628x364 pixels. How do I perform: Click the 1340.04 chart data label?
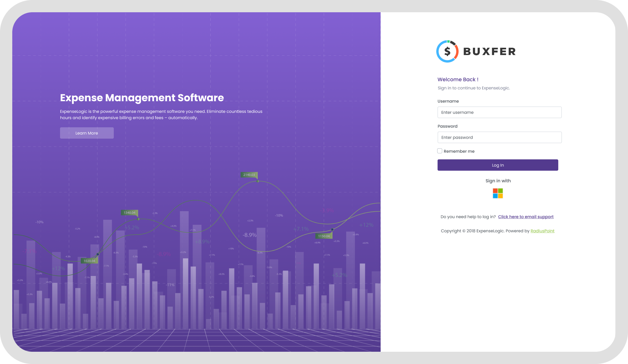(x=129, y=213)
